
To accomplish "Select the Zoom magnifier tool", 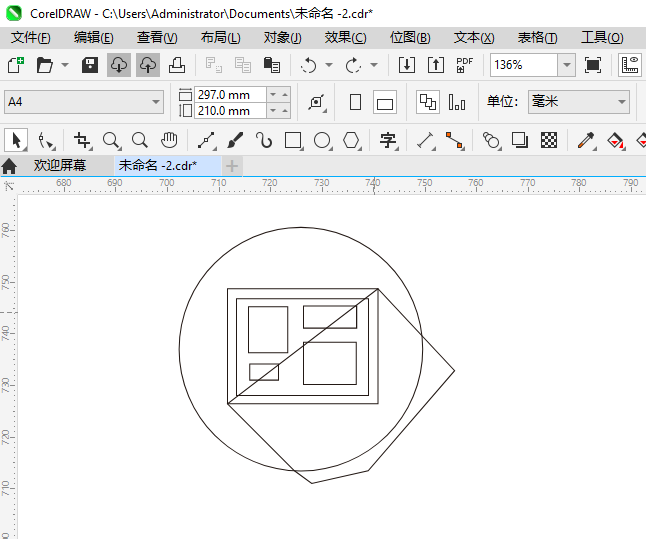I will (112, 141).
